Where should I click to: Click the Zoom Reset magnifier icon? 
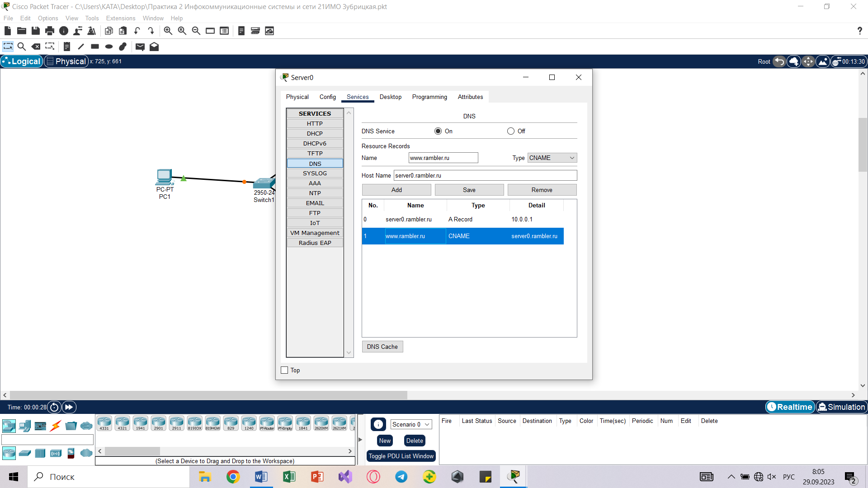(182, 31)
